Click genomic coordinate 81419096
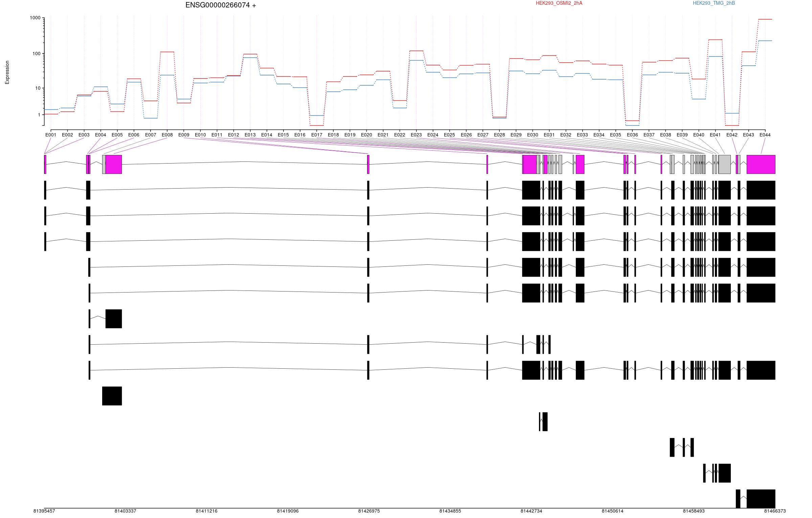The width and height of the screenshot is (812, 518). [x=288, y=511]
